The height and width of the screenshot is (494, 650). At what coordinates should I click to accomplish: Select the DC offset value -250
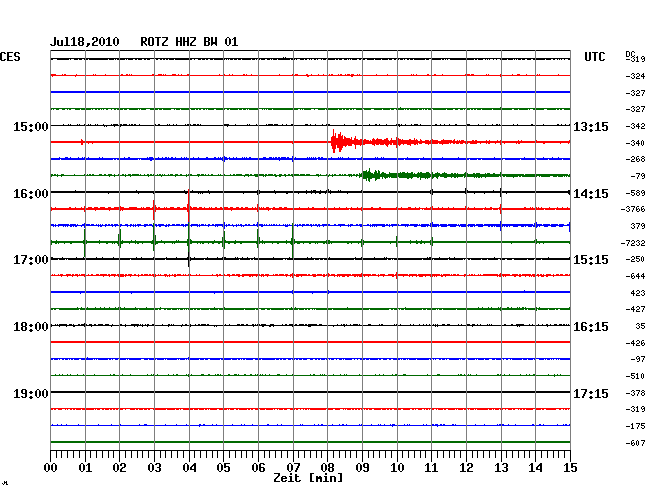[635, 259]
